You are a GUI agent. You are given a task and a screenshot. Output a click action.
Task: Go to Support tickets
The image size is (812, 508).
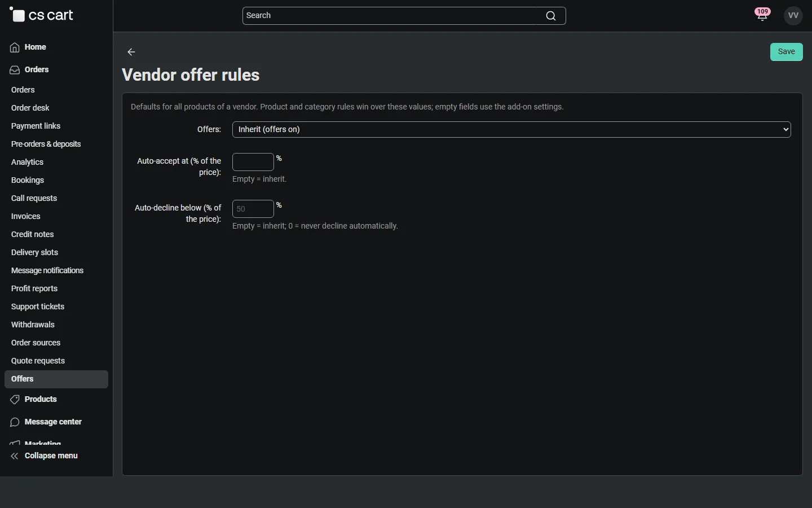(38, 306)
